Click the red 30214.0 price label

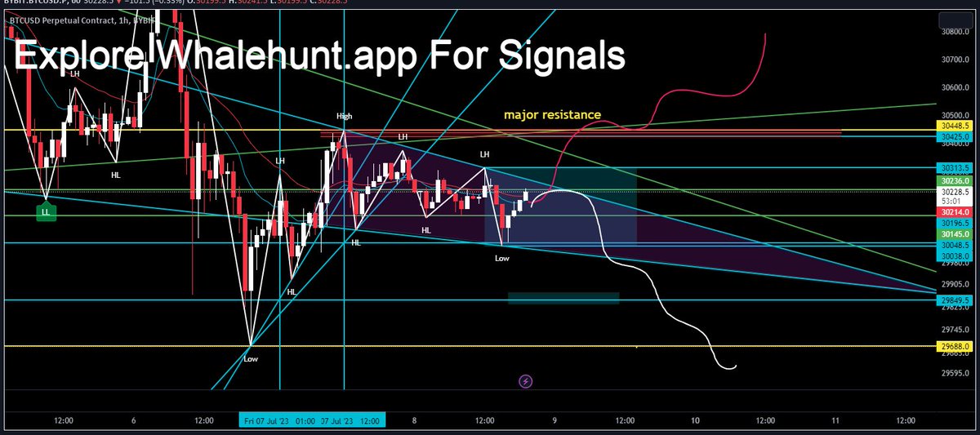click(955, 211)
